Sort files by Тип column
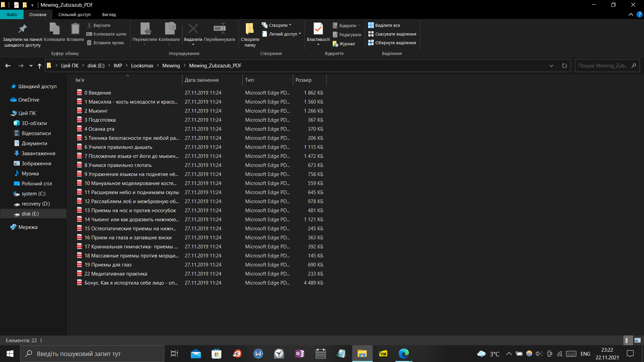Viewport: 644px width, 362px height. click(x=268, y=80)
